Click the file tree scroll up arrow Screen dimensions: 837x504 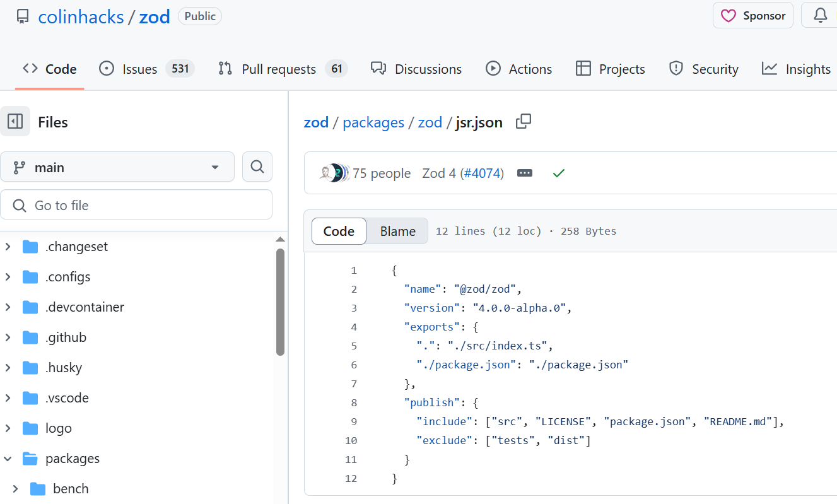coord(280,240)
